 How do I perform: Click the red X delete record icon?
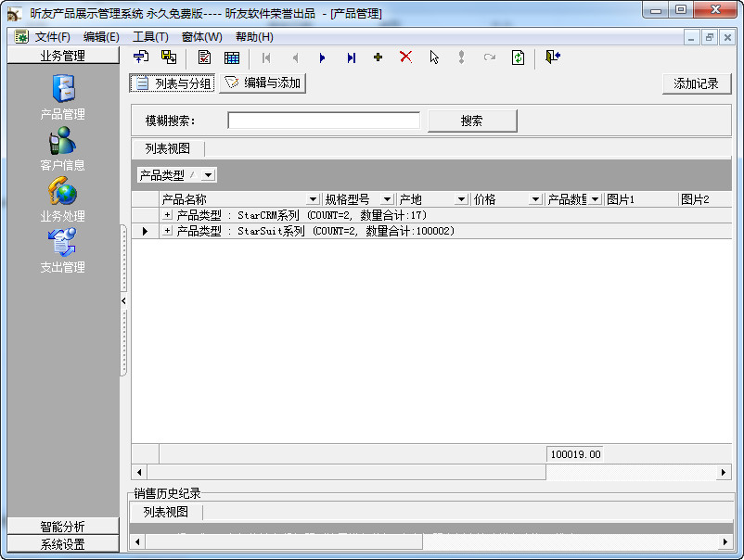pyautogui.click(x=405, y=57)
